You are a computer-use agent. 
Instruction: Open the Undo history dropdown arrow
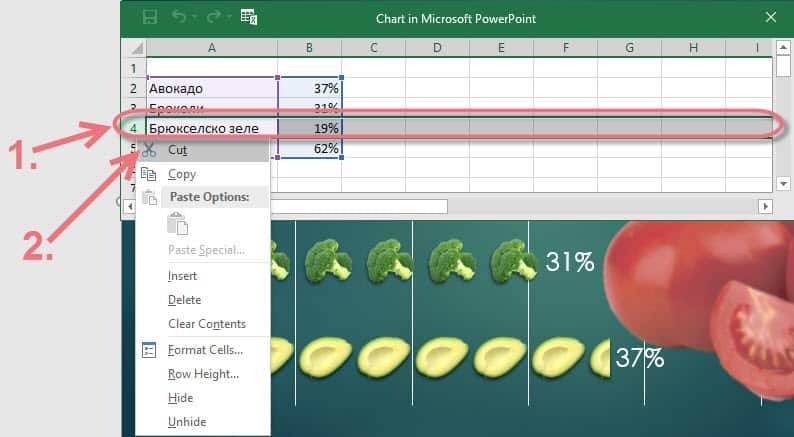[x=195, y=18]
